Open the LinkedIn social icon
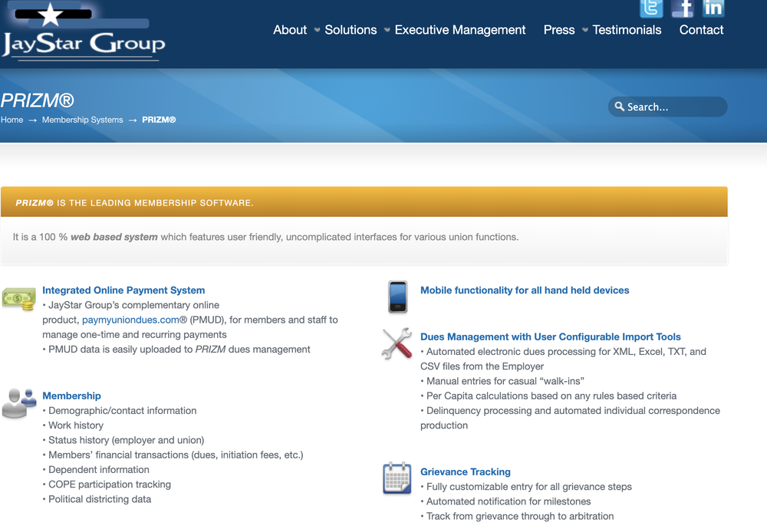 point(713,8)
